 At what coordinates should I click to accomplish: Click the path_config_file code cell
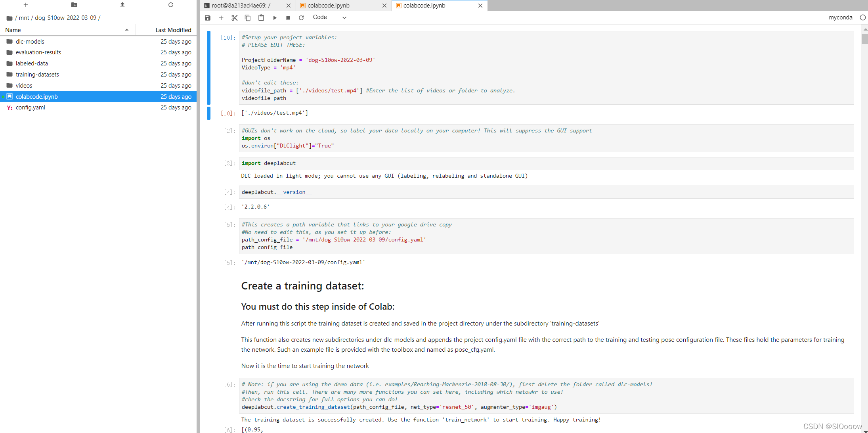point(546,236)
